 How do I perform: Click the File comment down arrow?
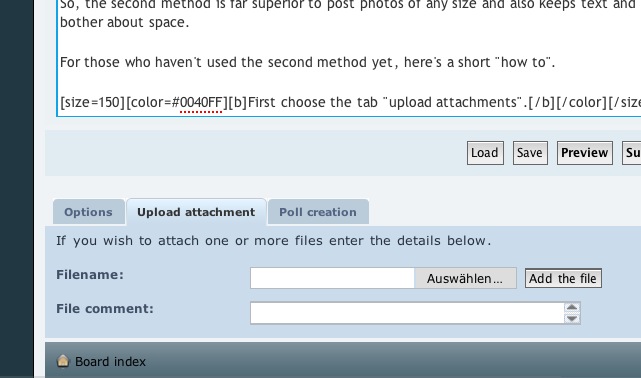572,318
